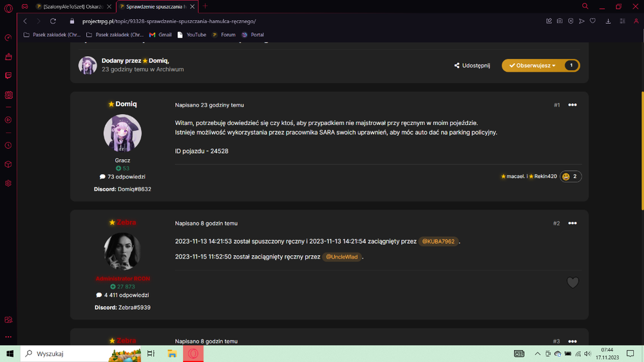The width and height of the screenshot is (644, 362).
Task: Open the macael. reaction user link
Action: (x=516, y=176)
